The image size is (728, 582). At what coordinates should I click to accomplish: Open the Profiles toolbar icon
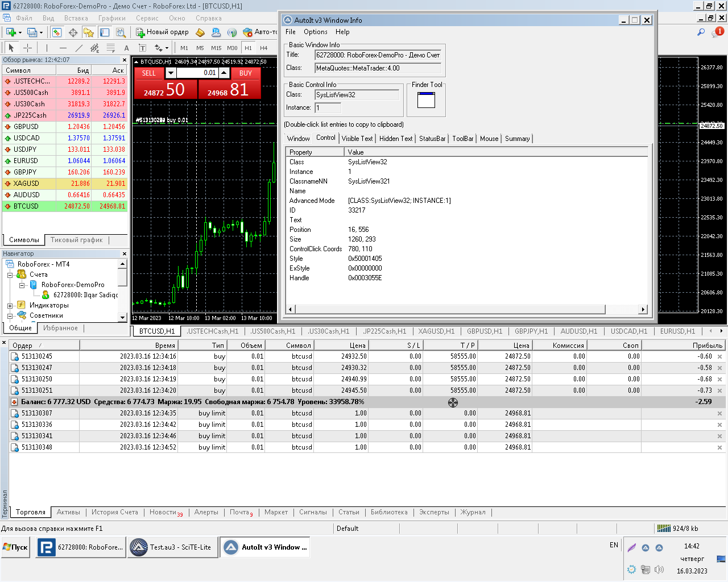click(32, 32)
